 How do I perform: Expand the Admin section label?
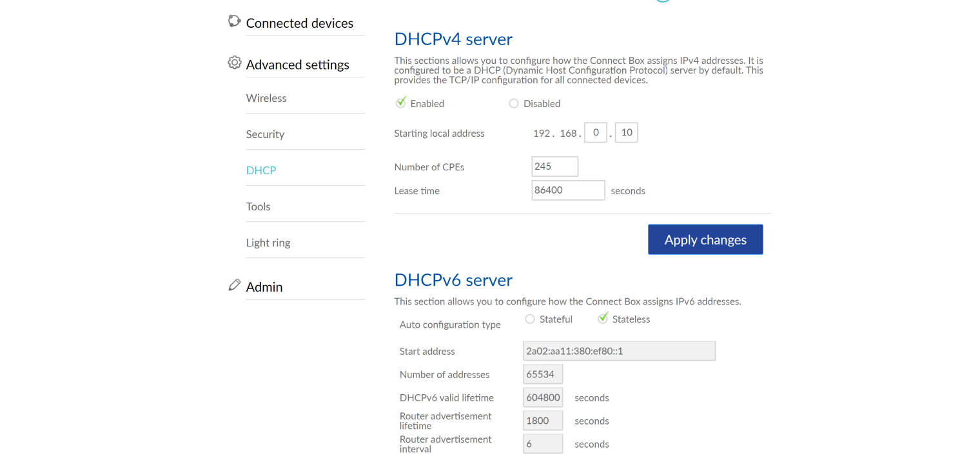click(264, 287)
